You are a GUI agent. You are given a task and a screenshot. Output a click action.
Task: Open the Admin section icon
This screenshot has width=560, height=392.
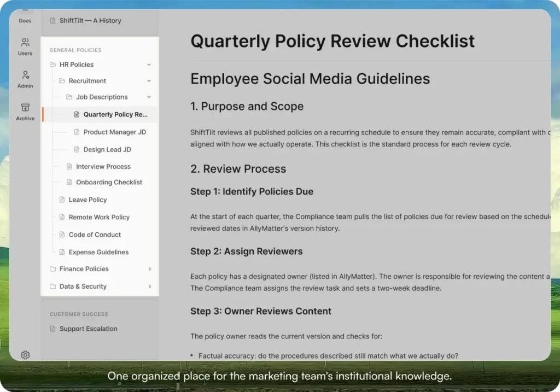pos(25,75)
